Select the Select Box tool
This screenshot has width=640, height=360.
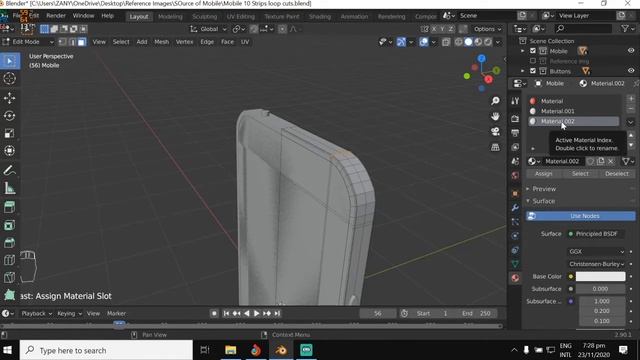pyautogui.click(x=10, y=61)
